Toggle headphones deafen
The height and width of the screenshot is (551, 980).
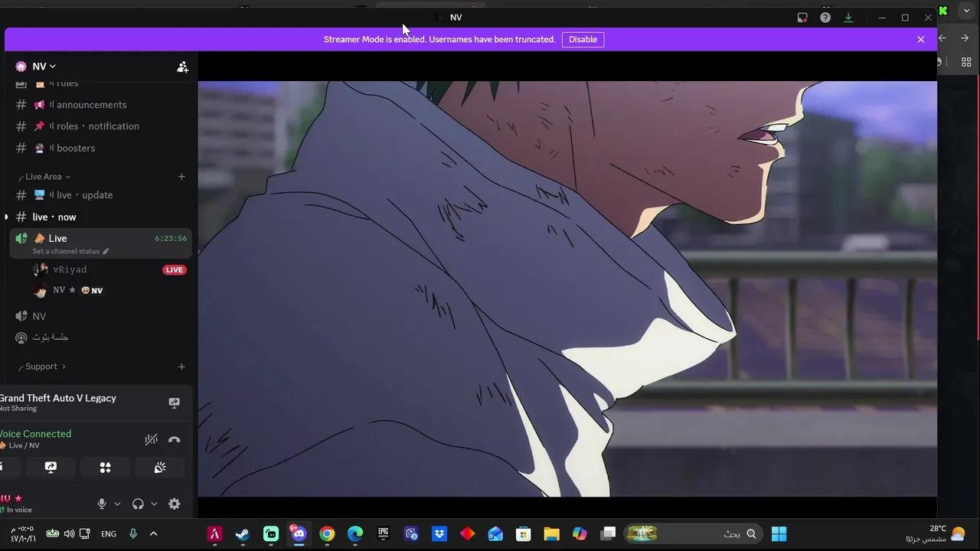coord(138,504)
